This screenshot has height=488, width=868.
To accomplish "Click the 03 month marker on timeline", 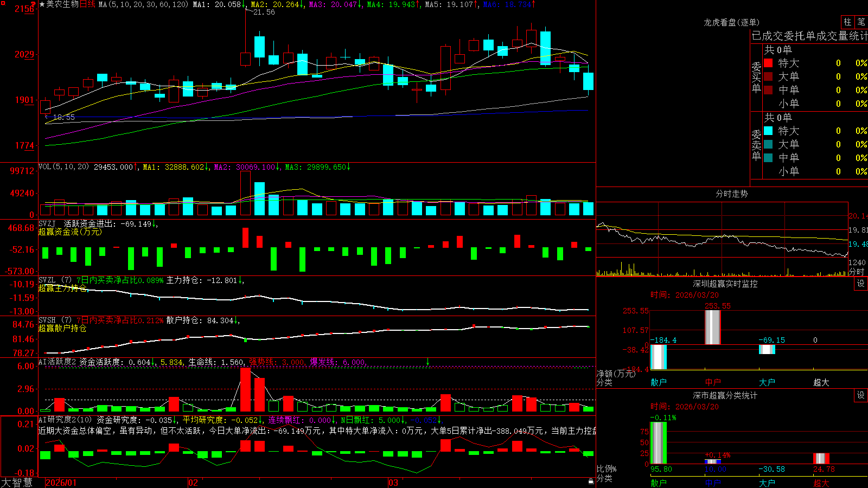I will [x=393, y=483].
